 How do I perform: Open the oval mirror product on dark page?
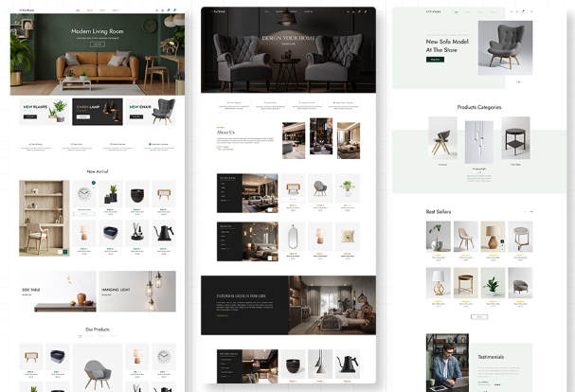(x=293, y=237)
